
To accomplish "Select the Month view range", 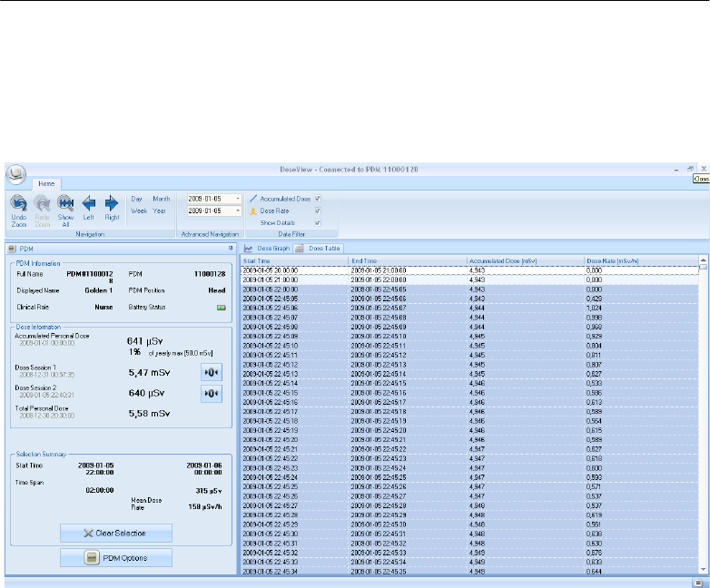I will [x=161, y=198].
